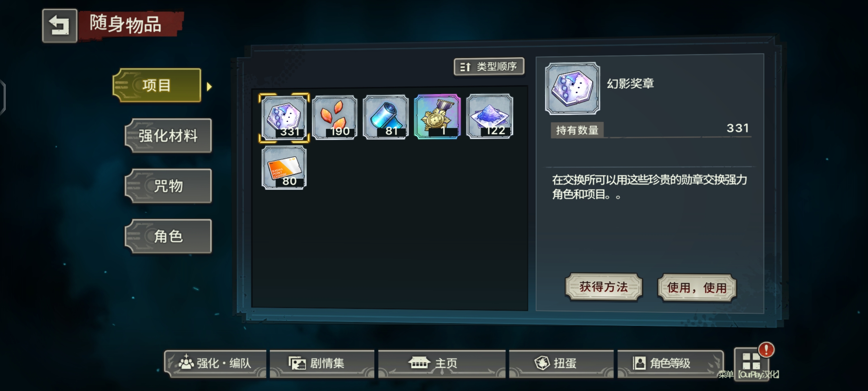Select the phantom medal item with 331

(284, 118)
